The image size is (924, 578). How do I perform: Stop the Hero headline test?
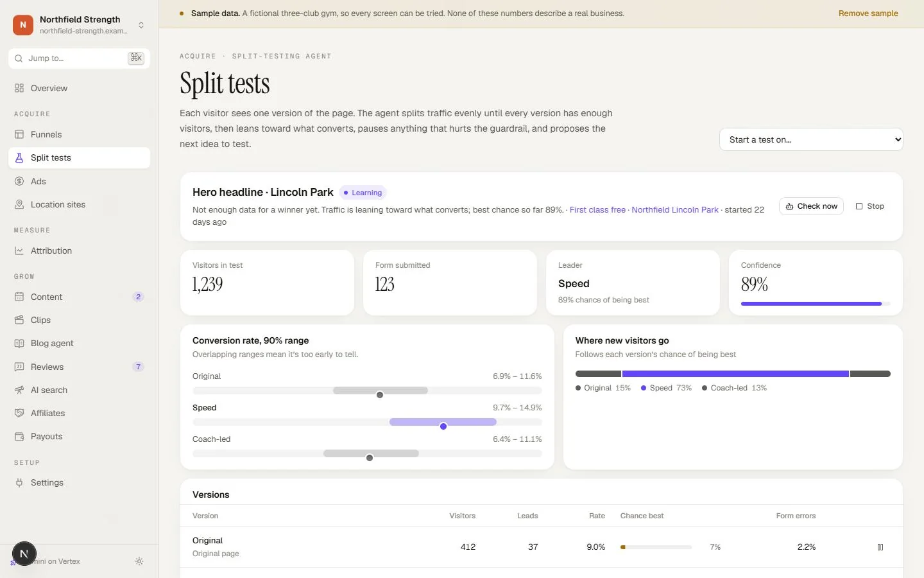[x=870, y=206]
